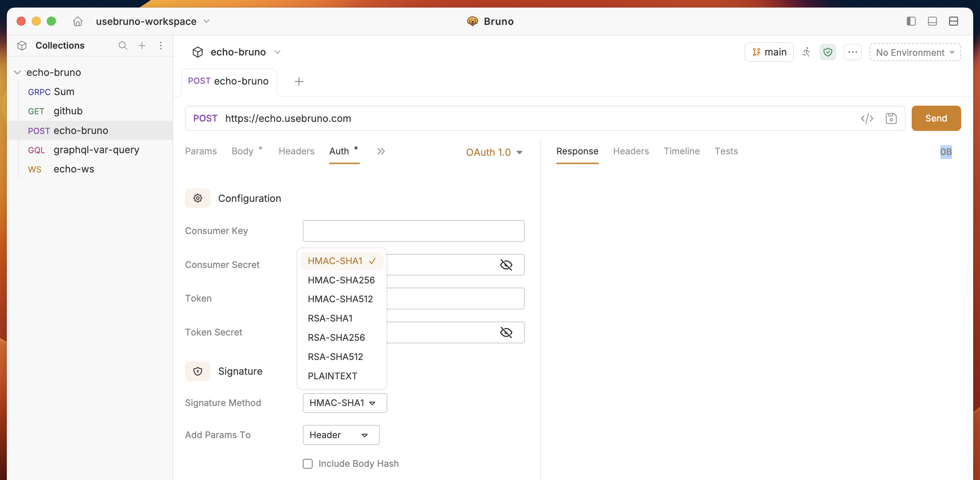Edit the request URL echo.usebruno.com

288,118
